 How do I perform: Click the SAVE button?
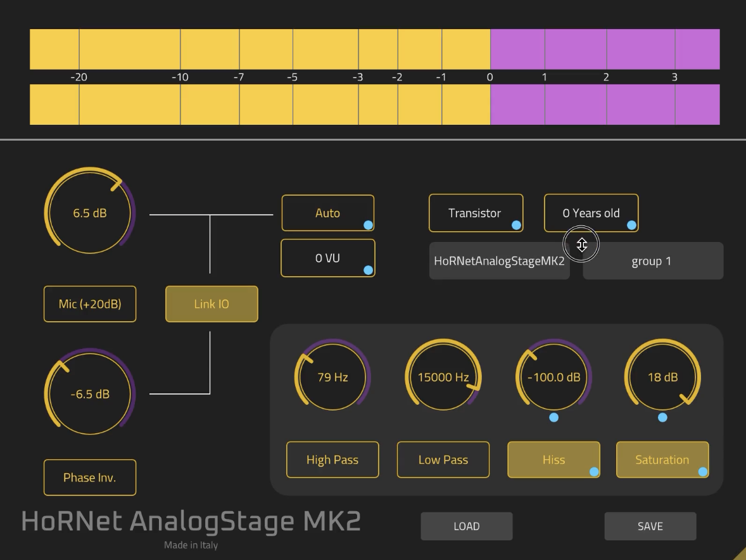650,526
